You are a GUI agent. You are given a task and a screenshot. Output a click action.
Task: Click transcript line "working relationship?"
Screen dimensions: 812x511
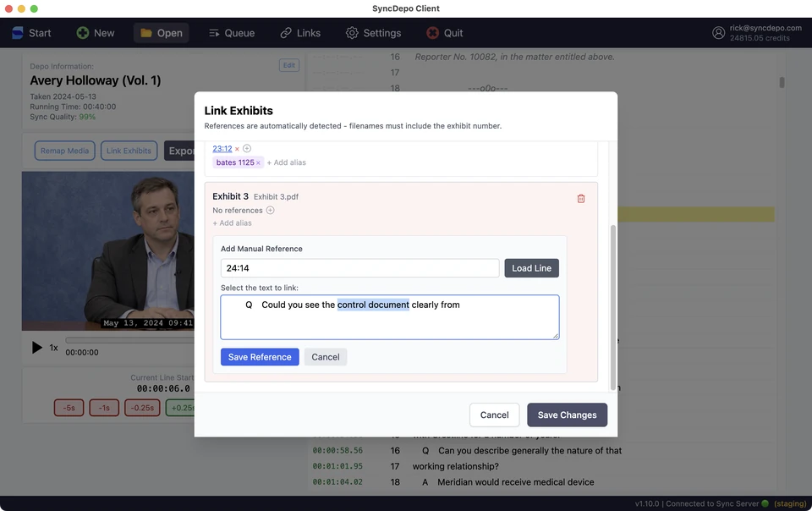click(x=455, y=466)
